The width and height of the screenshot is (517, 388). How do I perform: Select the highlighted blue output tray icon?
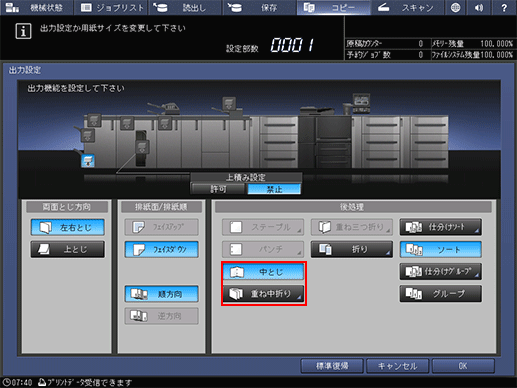88,161
